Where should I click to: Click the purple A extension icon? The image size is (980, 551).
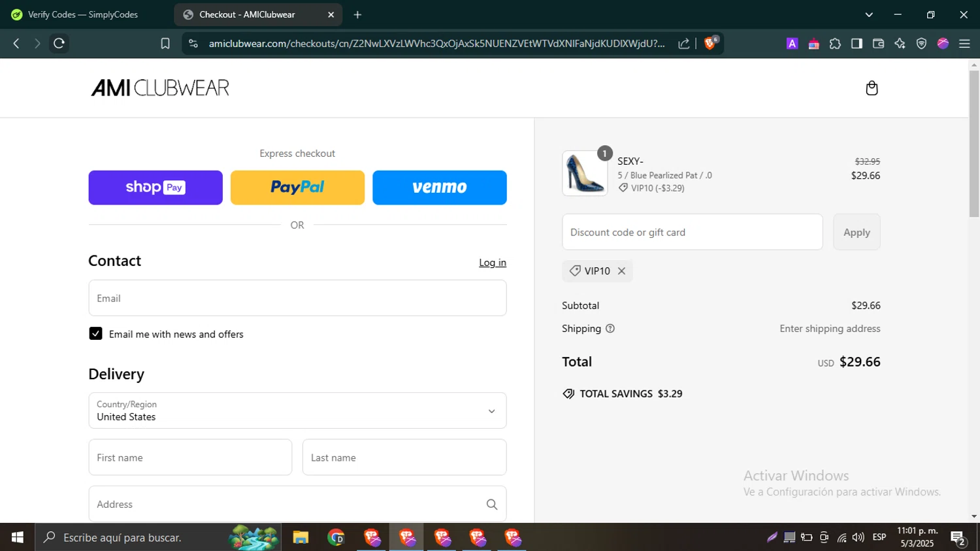792,43
